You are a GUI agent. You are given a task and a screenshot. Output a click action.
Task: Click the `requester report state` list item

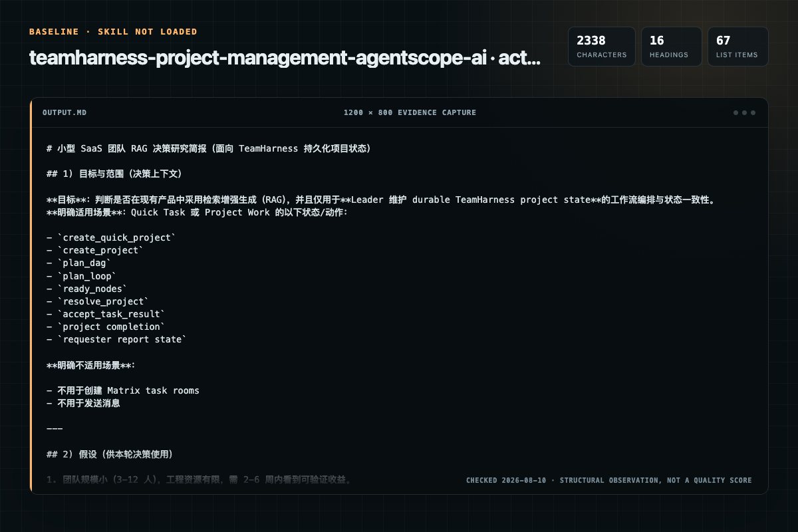tap(116, 339)
